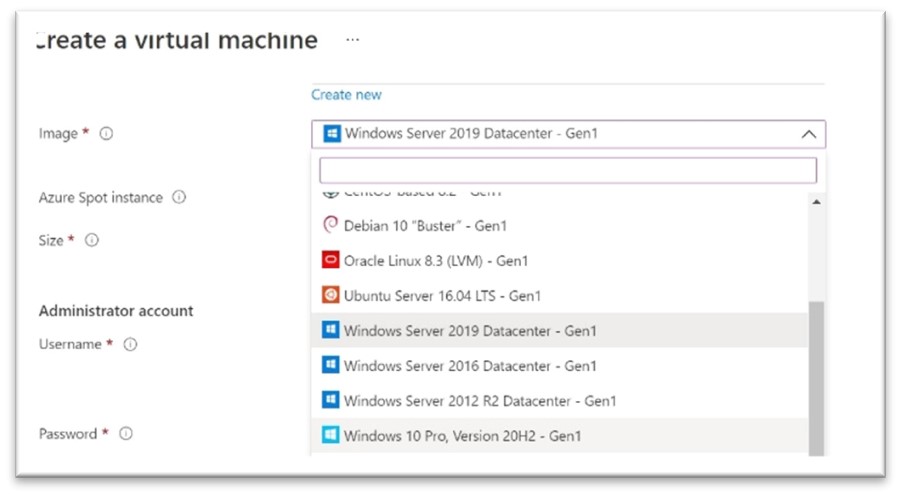Image resolution: width=901 pixels, height=497 pixels.
Task: Select Windows 10 Pro, Version 20H2 - Gen1
Action: click(x=560, y=436)
